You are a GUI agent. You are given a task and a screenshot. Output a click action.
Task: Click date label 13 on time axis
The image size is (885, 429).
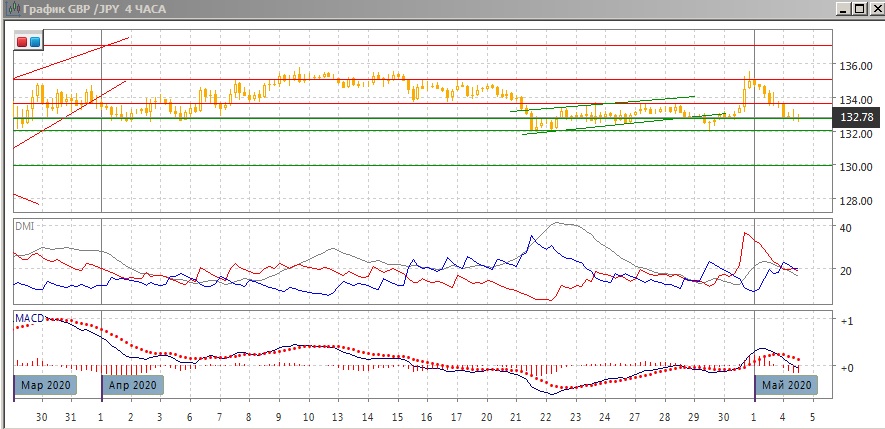pyautogui.click(x=338, y=417)
